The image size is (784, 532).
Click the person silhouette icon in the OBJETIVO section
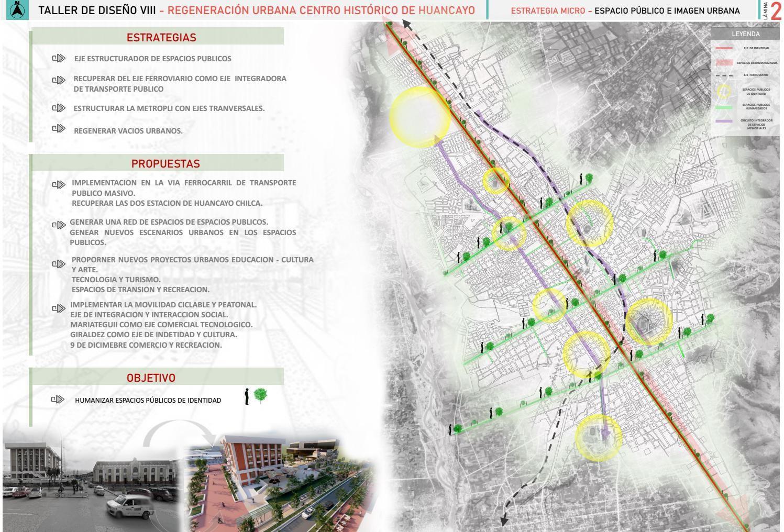point(247,396)
